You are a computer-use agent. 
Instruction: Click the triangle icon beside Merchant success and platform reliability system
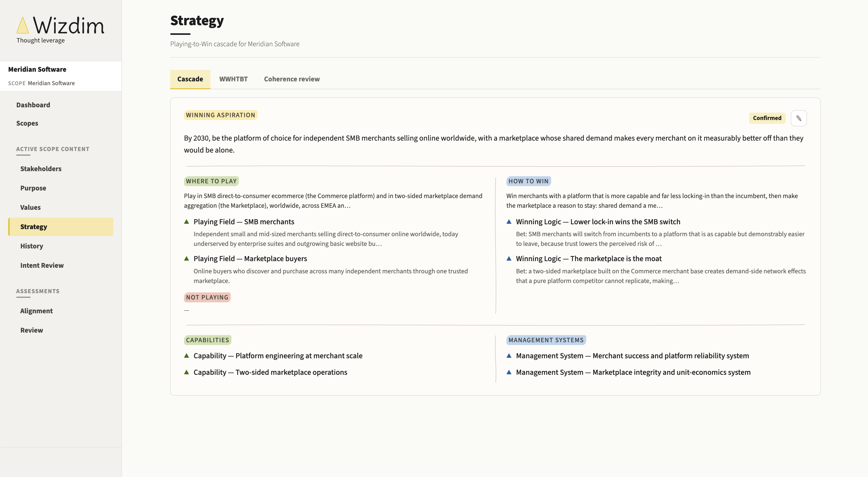(509, 356)
